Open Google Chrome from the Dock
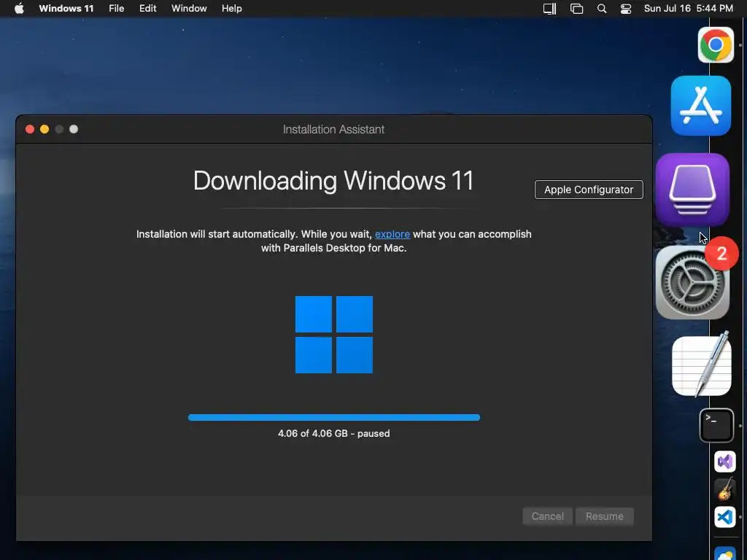The image size is (747, 560). [715, 45]
